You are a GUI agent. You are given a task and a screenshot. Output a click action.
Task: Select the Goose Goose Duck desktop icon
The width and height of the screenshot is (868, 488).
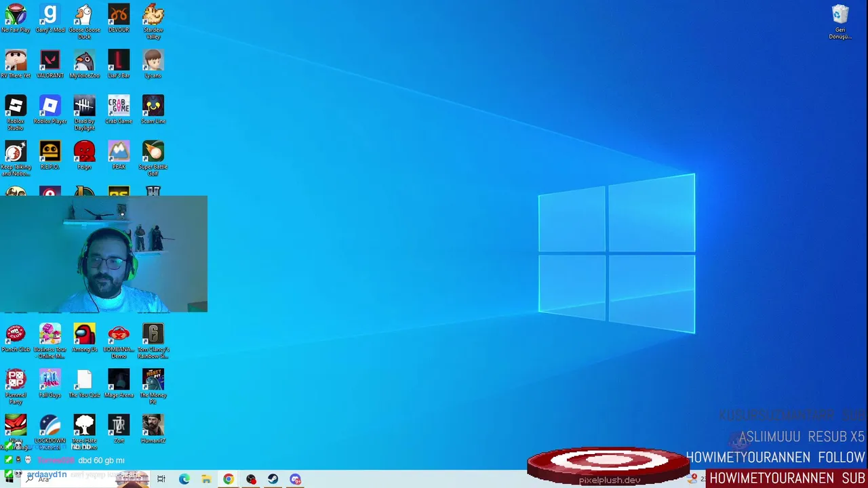[x=84, y=22]
